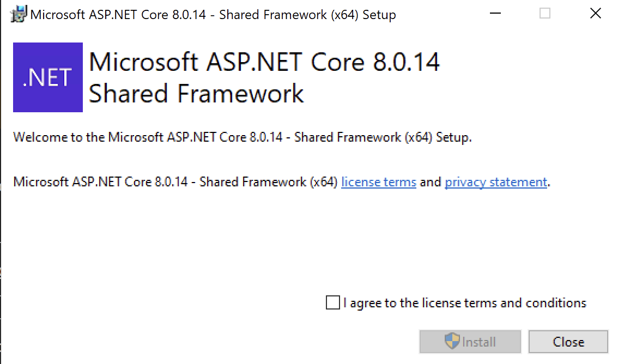Image resolution: width=618 pixels, height=364 pixels.
Task: Click the shield icon on Install button
Action: [452, 342]
